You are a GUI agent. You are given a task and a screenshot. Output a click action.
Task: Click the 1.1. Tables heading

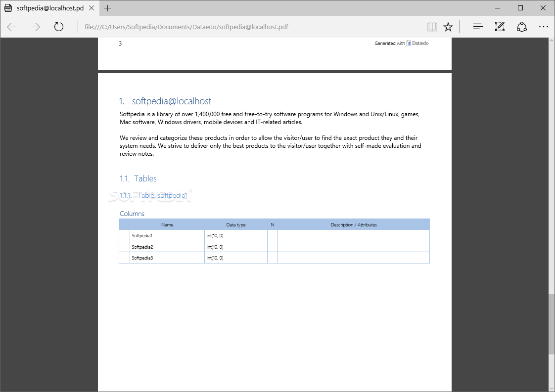coord(138,178)
